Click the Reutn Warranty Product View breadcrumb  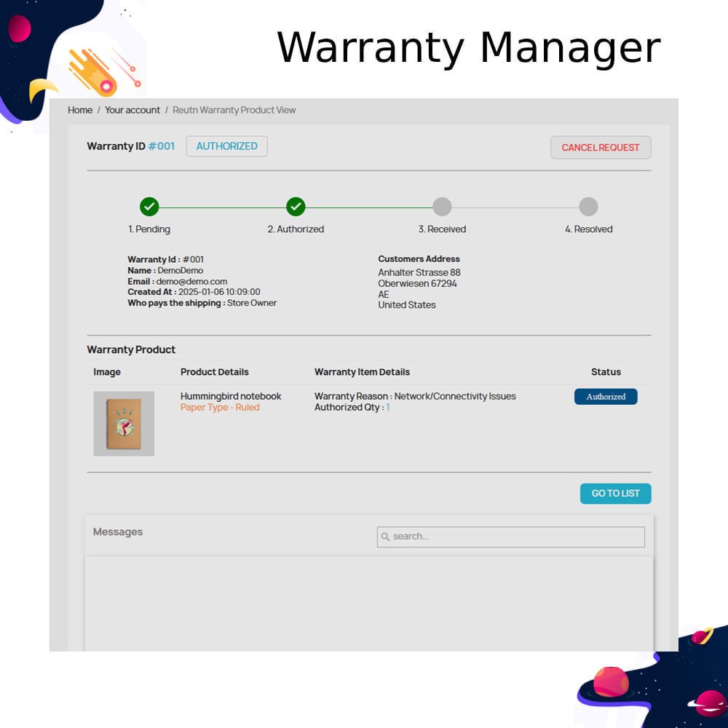234,110
